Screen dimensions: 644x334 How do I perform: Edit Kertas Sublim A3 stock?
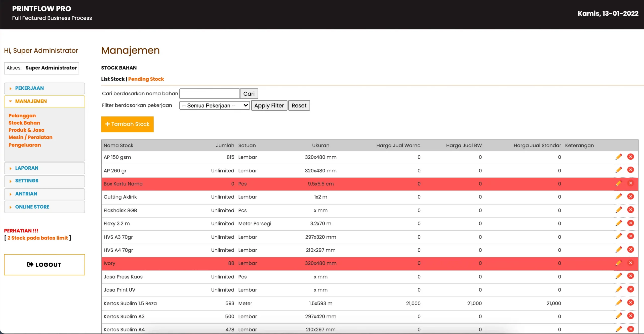[619, 316]
